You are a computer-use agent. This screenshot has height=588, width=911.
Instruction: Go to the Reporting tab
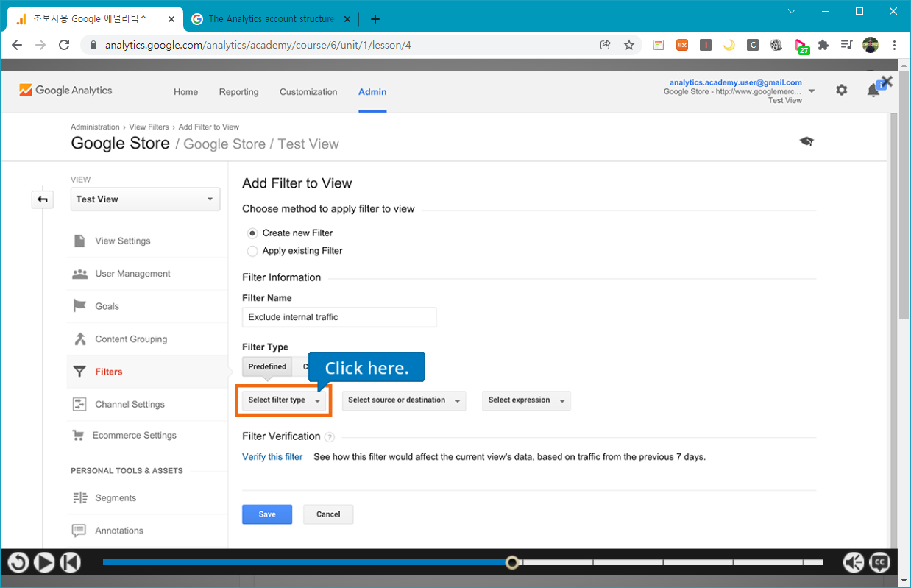[x=238, y=92]
